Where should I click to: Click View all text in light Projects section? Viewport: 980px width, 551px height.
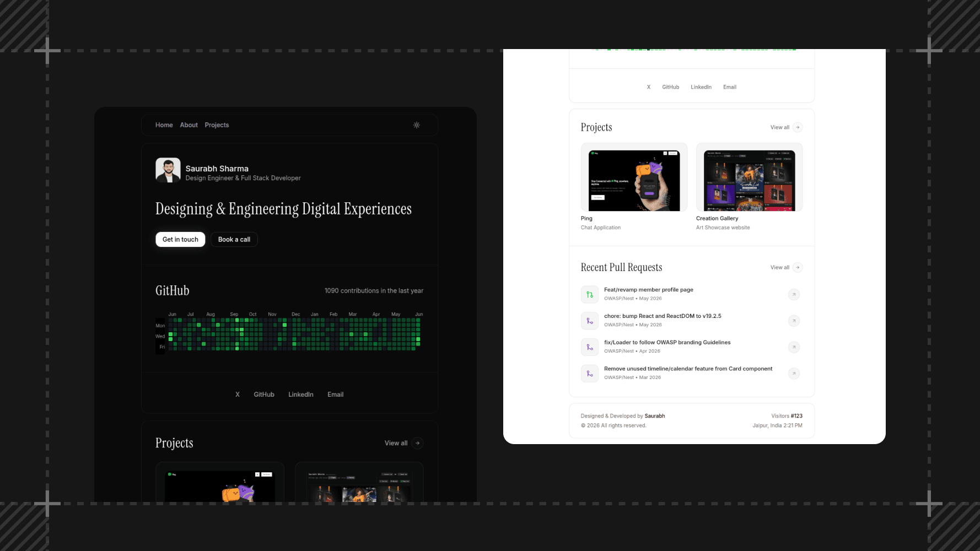coord(780,127)
